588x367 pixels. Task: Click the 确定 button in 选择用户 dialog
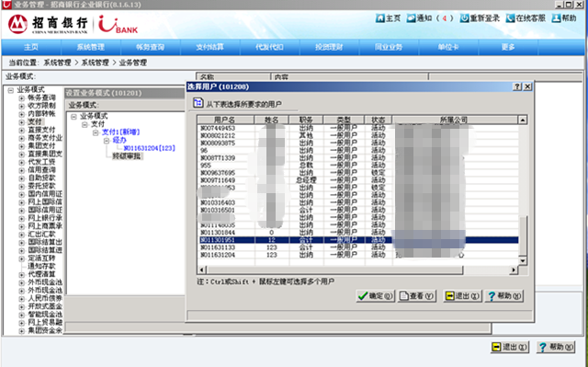376,296
